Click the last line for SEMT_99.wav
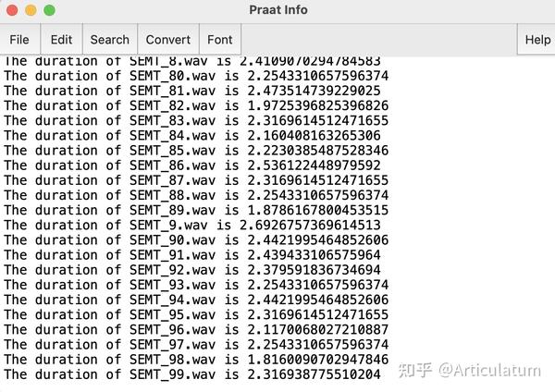 pos(192,374)
